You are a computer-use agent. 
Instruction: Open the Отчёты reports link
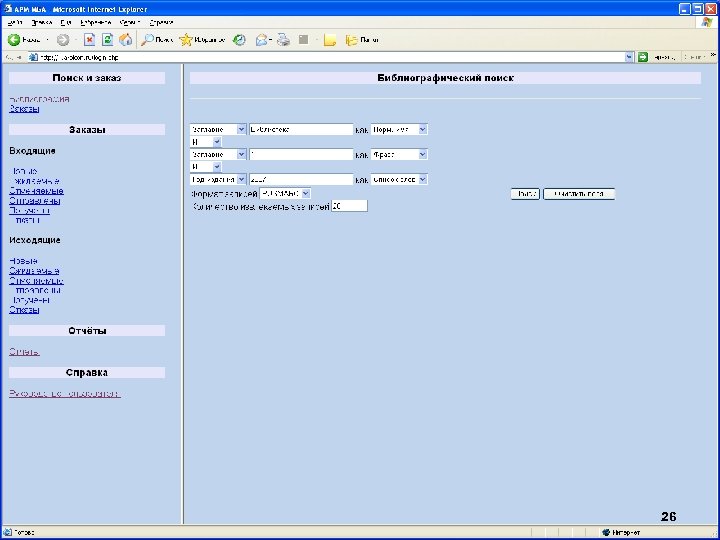tap(24, 352)
